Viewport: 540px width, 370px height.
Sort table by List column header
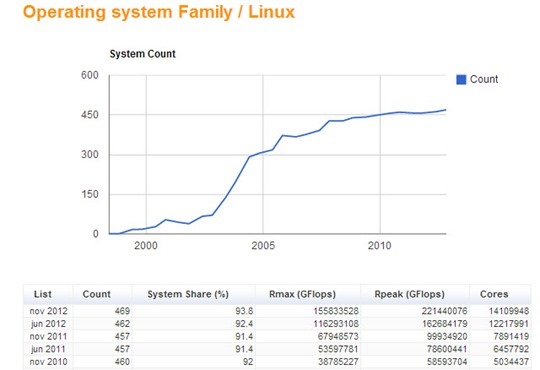(x=43, y=294)
